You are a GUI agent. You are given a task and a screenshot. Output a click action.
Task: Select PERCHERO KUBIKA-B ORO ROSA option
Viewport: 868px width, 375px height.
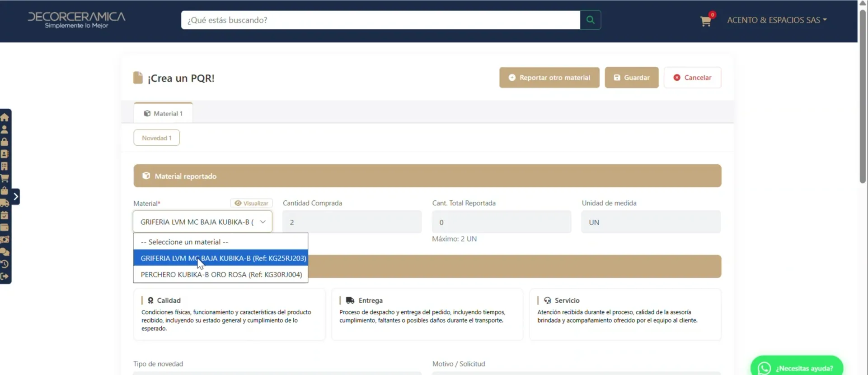pos(221,274)
